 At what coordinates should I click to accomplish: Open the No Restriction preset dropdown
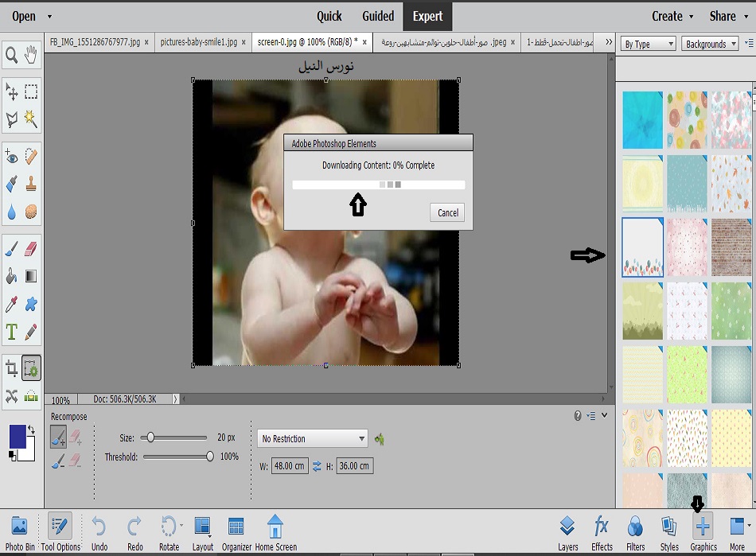point(312,438)
